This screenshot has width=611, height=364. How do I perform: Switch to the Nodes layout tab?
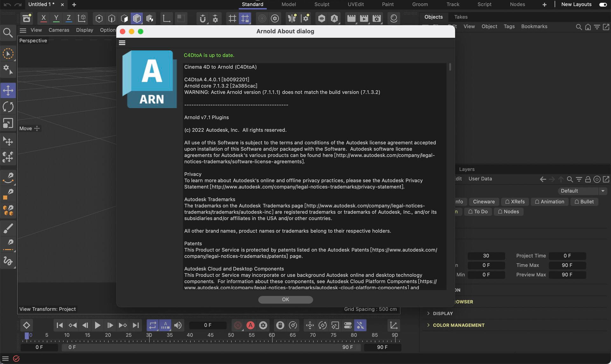tap(517, 4)
